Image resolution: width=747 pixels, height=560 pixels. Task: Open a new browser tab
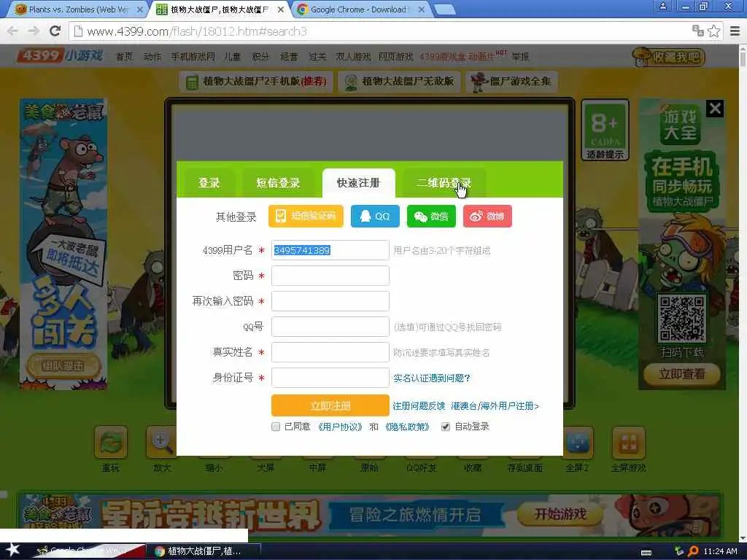click(x=445, y=9)
